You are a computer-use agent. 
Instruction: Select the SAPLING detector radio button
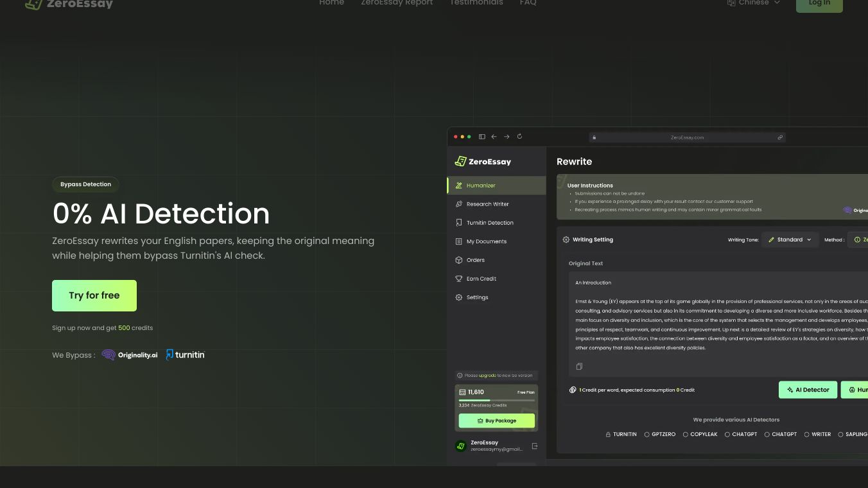click(x=841, y=435)
